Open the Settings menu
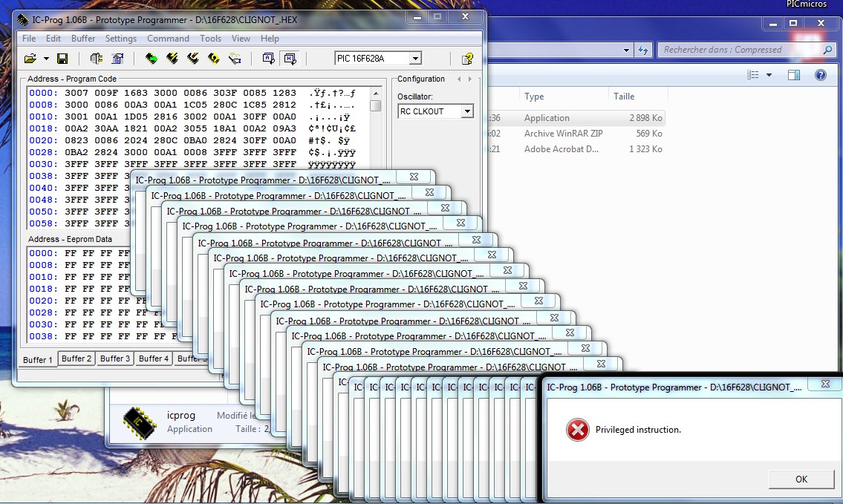Screen dimensions: 843x504 pos(121,38)
